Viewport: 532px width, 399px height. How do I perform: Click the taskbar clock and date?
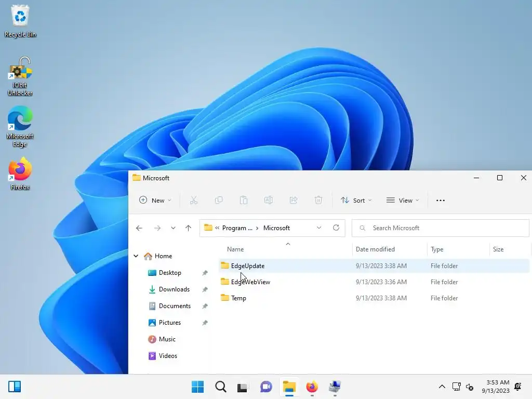(496, 387)
